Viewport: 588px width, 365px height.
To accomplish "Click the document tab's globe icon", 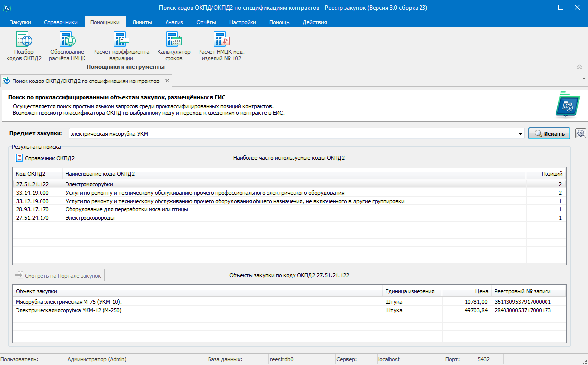I will (6, 81).
